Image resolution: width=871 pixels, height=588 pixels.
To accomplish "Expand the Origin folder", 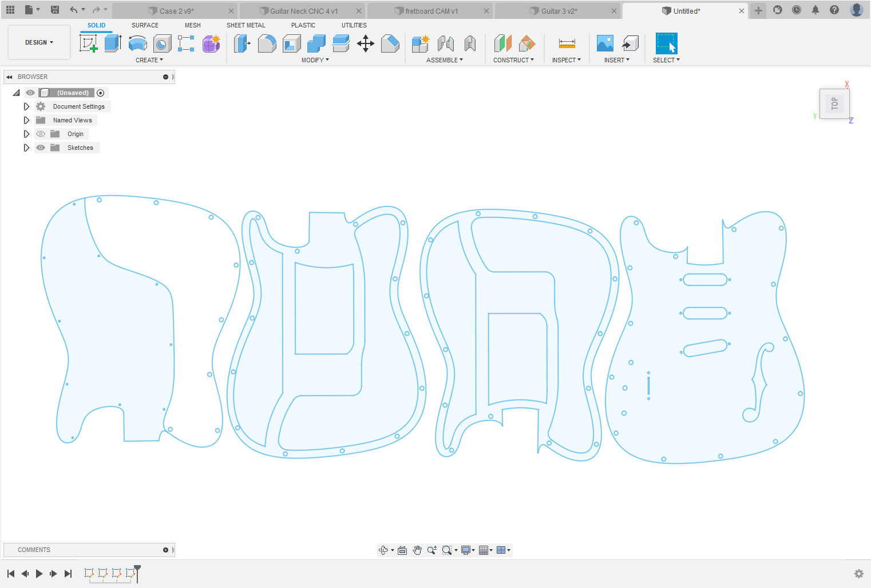I will point(26,134).
